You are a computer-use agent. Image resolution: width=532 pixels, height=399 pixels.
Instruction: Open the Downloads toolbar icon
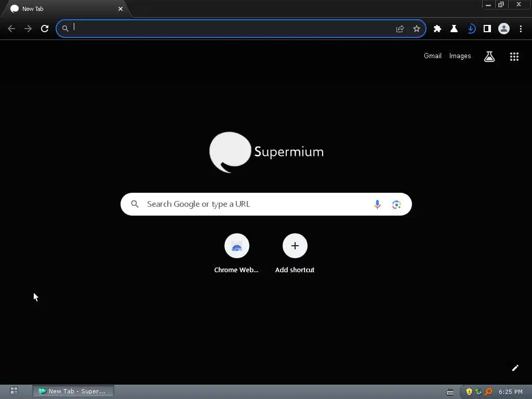tap(471, 29)
